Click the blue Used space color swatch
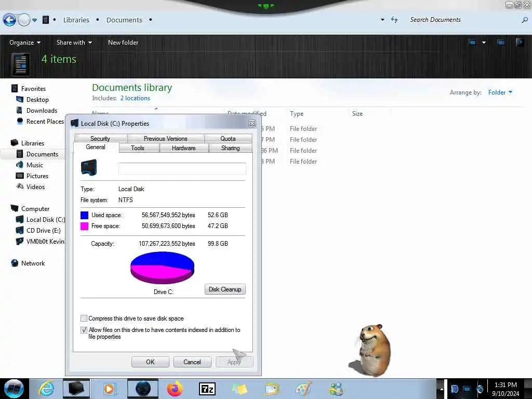 click(x=85, y=215)
